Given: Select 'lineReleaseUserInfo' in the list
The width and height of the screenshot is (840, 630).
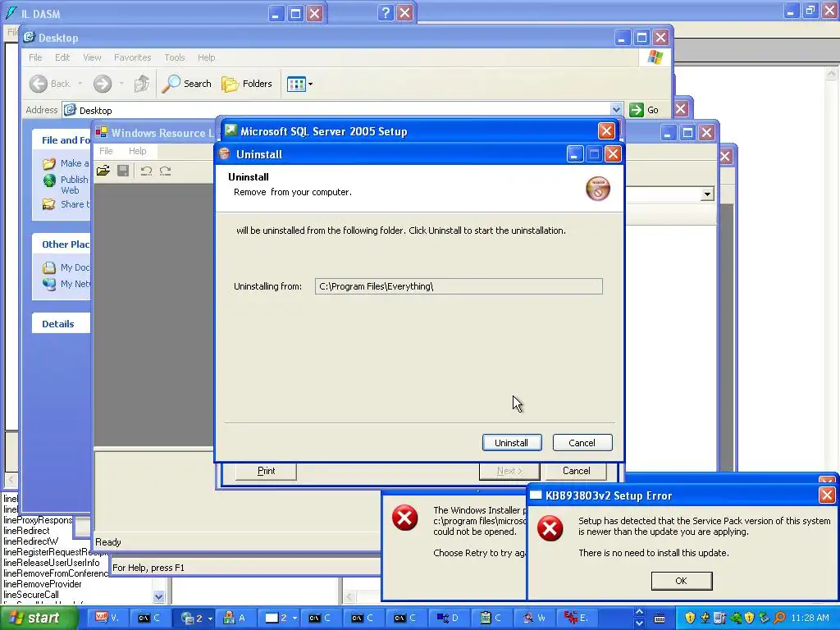Looking at the screenshot, I should point(52,563).
